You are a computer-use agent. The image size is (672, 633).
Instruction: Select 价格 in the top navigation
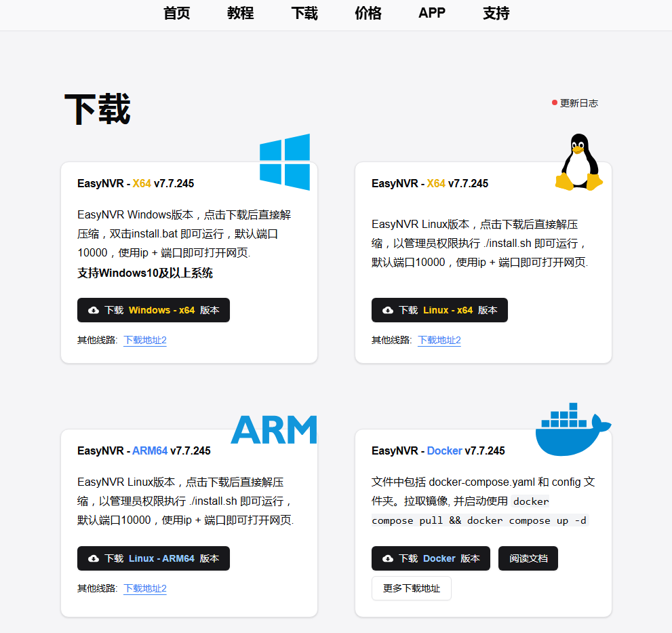[x=368, y=14]
